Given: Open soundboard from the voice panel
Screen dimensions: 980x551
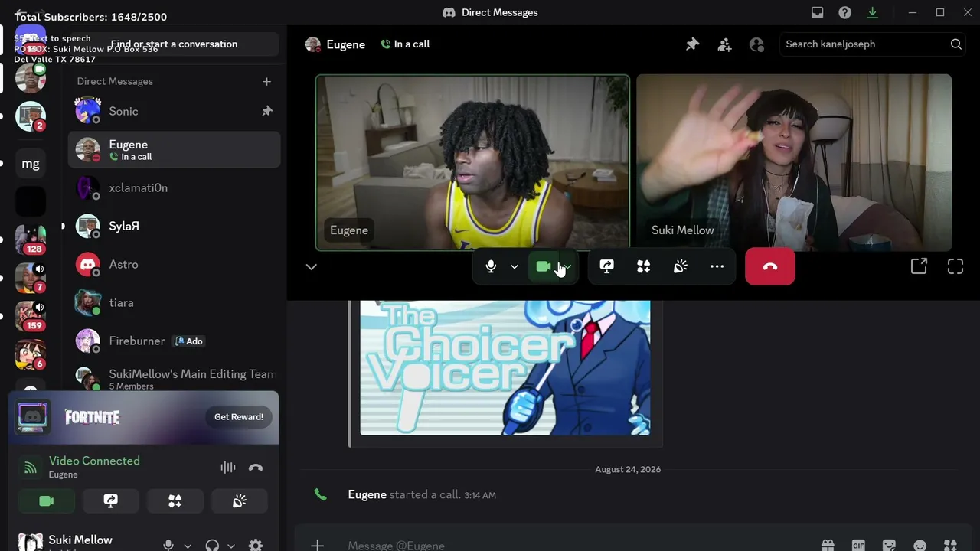Looking at the screenshot, I should [x=240, y=500].
